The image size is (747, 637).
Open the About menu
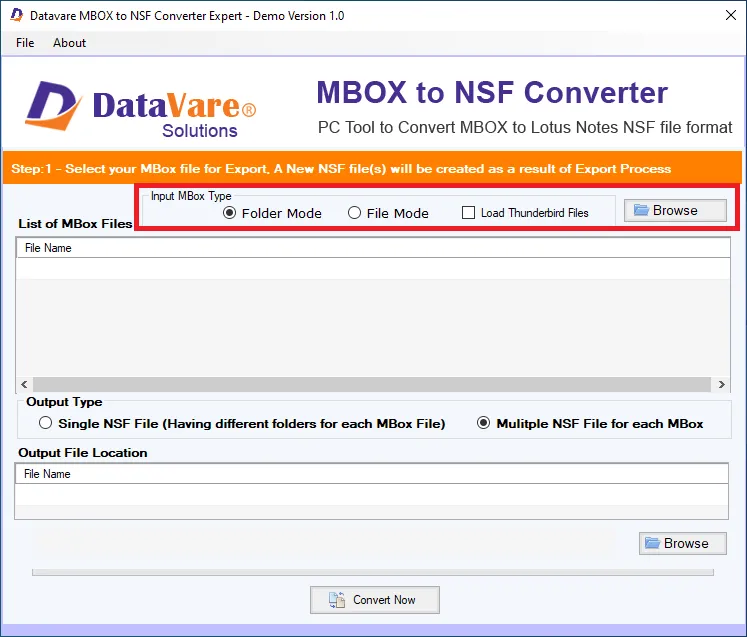coord(69,43)
